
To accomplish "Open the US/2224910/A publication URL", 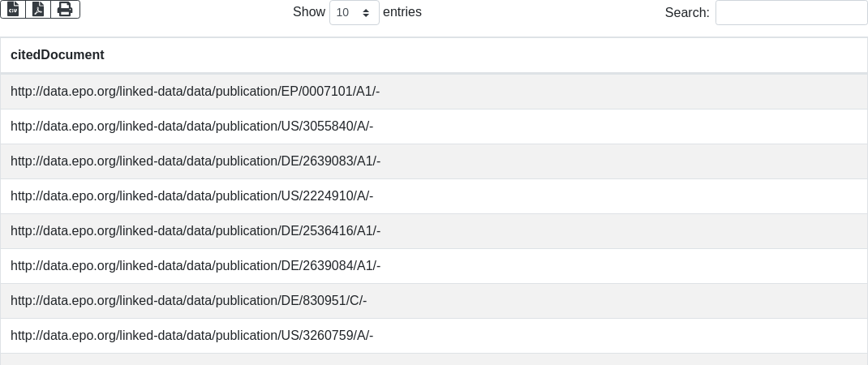I will coord(191,196).
